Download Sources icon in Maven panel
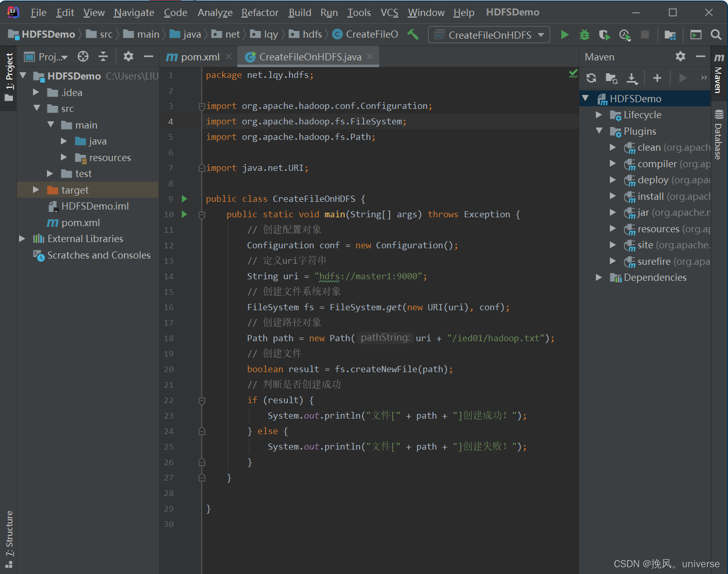The height and width of the screenshot is (574, 728). point(632,78)
